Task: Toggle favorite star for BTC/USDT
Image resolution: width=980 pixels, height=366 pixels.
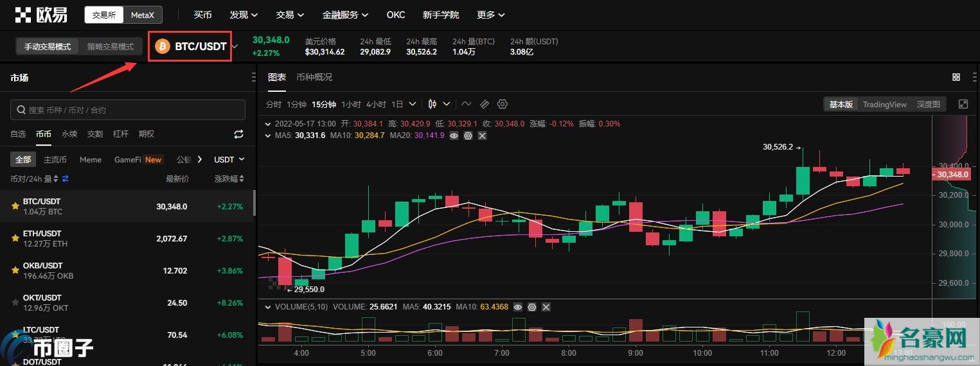Action: 15,206
